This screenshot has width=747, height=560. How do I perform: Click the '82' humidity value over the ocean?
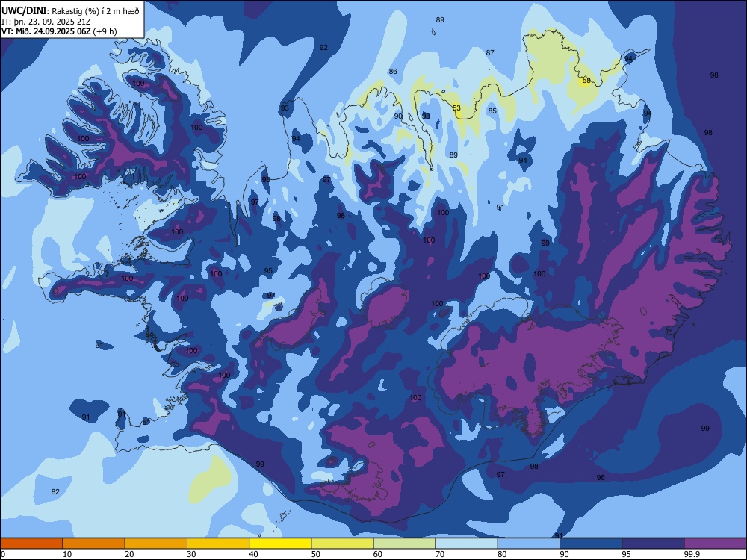pyautogui.click(x=55, y=491)
